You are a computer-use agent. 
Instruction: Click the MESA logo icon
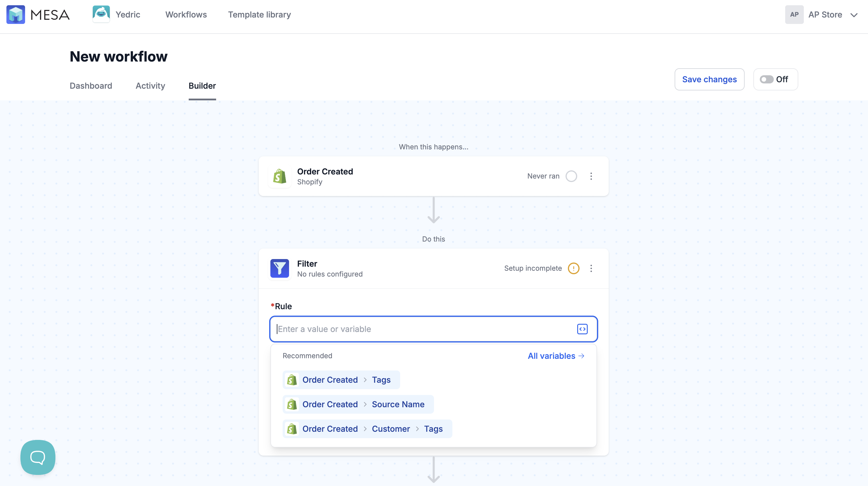click(x=15, y=15)
